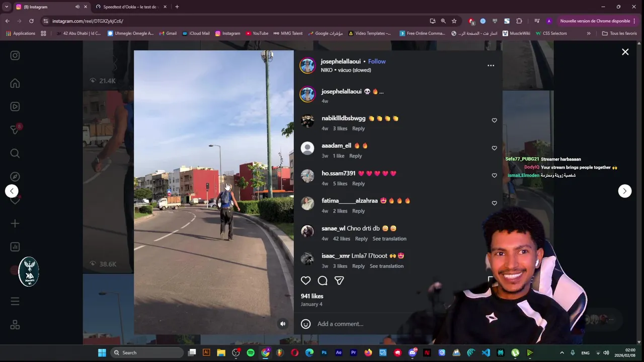644x362 pixels.
Task: Open the dashboard chart icon in sidebar
Action: [15, 247]
